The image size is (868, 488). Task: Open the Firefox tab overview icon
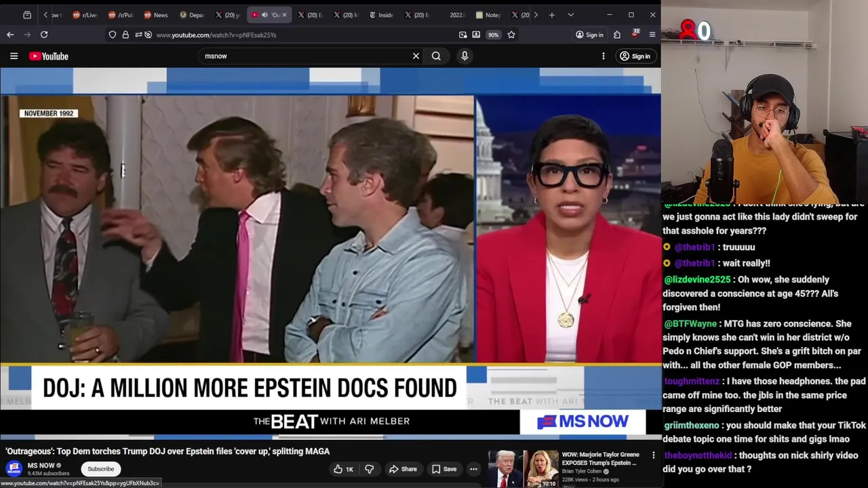27,15
